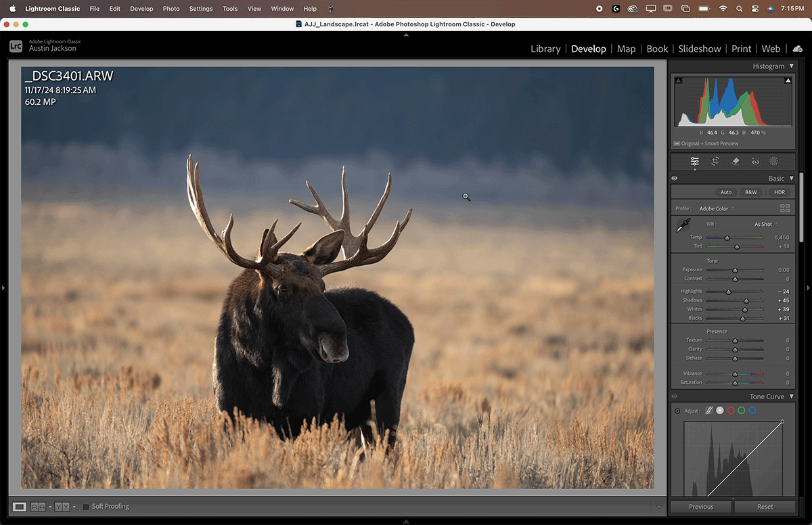
Task: Select the green channel curve
Action: pyautogui.click(x=742, y=411)
